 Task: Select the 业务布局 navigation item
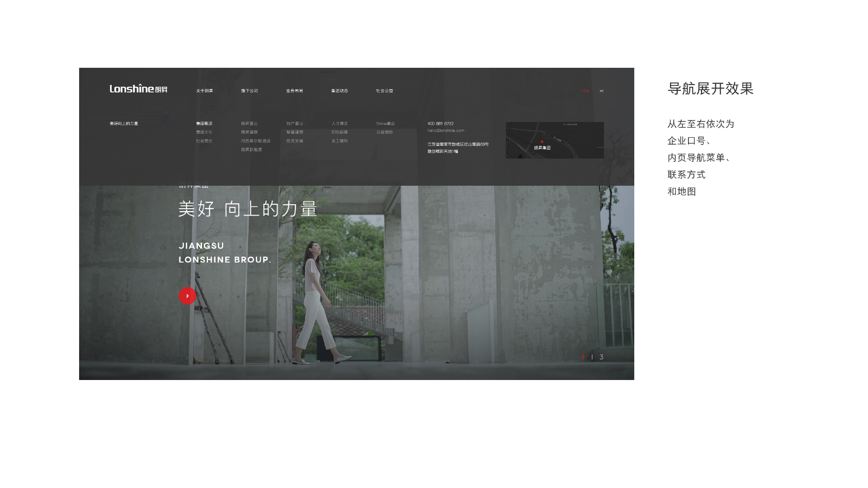coord(294,91)
